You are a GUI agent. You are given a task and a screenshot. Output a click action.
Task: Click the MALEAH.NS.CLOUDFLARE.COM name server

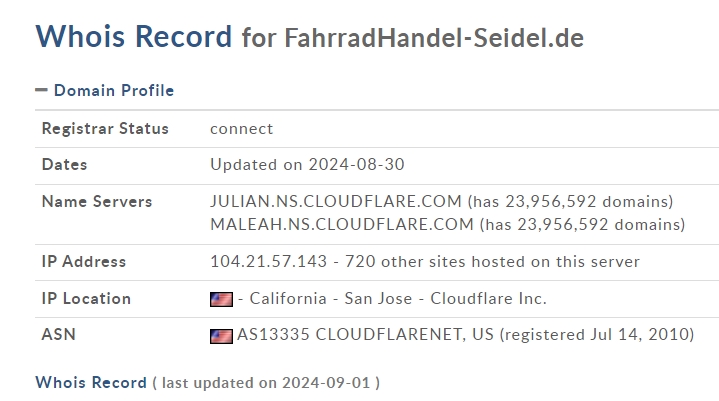[x=342, y=224]
